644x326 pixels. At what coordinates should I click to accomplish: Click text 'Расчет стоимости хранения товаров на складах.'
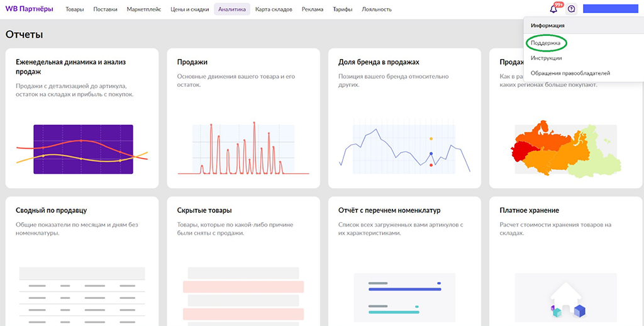pyautogui.click(x=556, y=229)
